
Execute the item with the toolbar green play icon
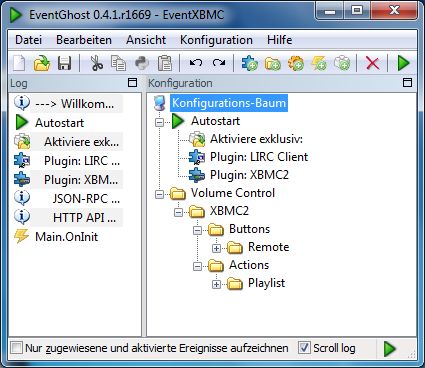click(403, 63)
